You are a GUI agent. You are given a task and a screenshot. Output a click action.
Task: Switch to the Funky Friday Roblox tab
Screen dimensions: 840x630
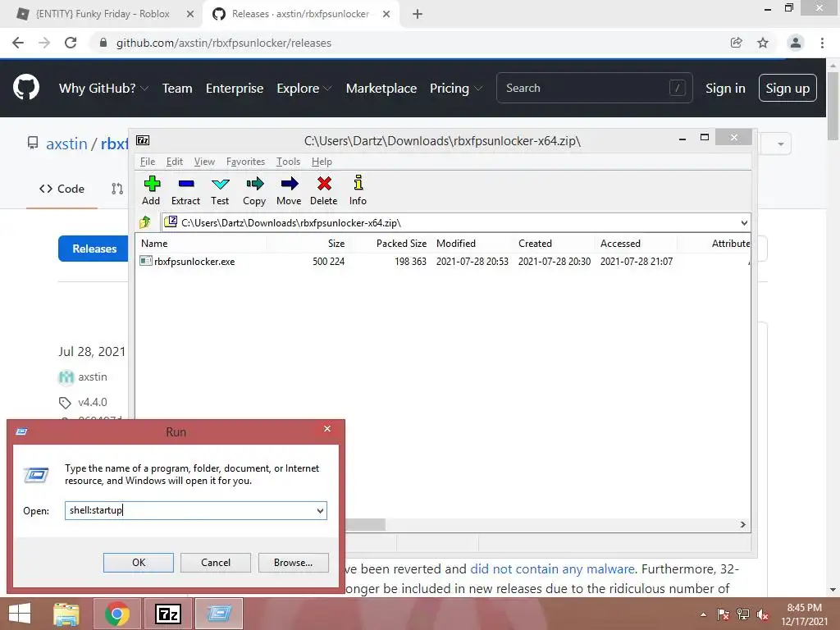tap(102, 14)
